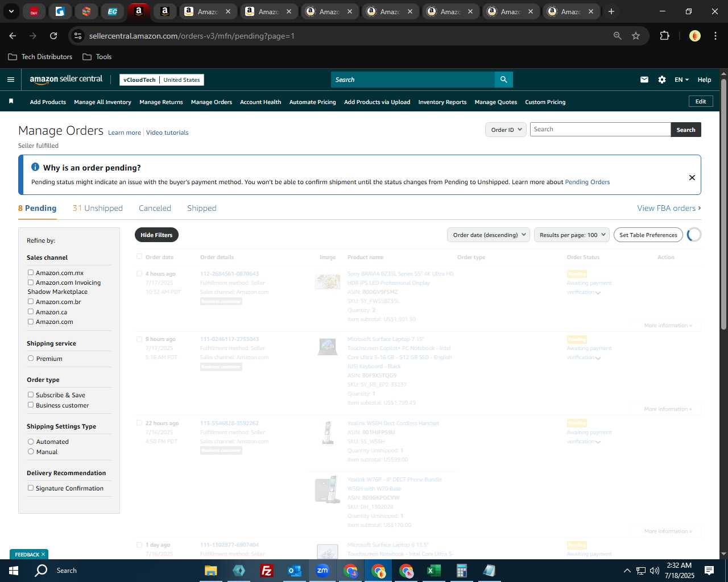Select the Premium shipping service radio
The height and width of the screenshot is (582, 728).
click(x=31, y=359)
